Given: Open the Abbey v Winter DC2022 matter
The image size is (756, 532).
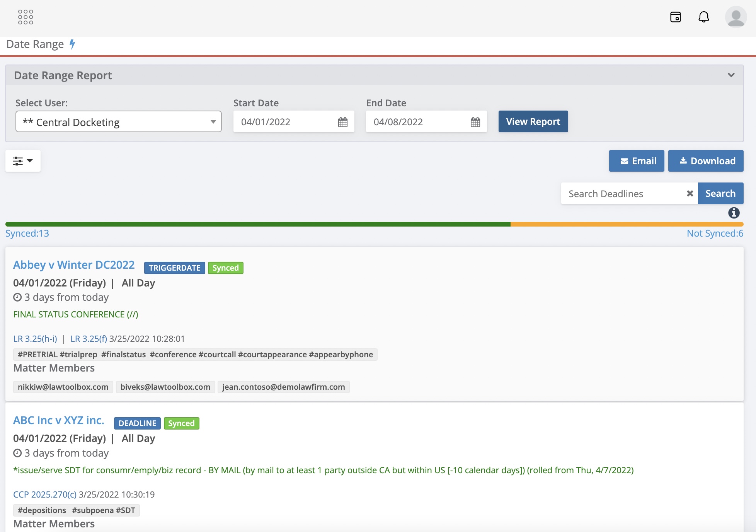Looking at the screenshot, I should pos(74,265).
